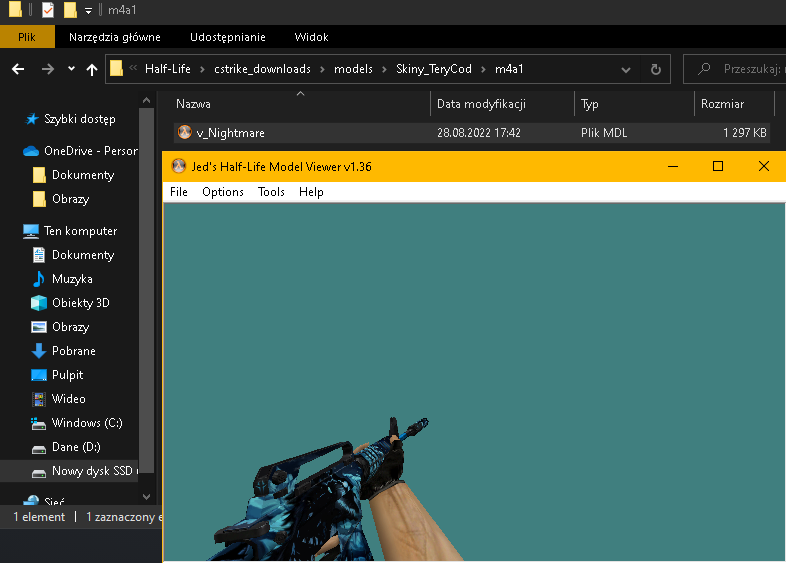Open Dane (D:) drive
This screenshot has width=786, height=563.
[x=76, y=448]
